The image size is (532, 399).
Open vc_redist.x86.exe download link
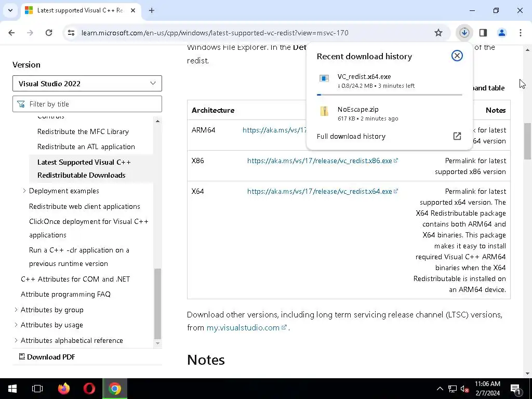pyautogui.click(x=322, y=161)
